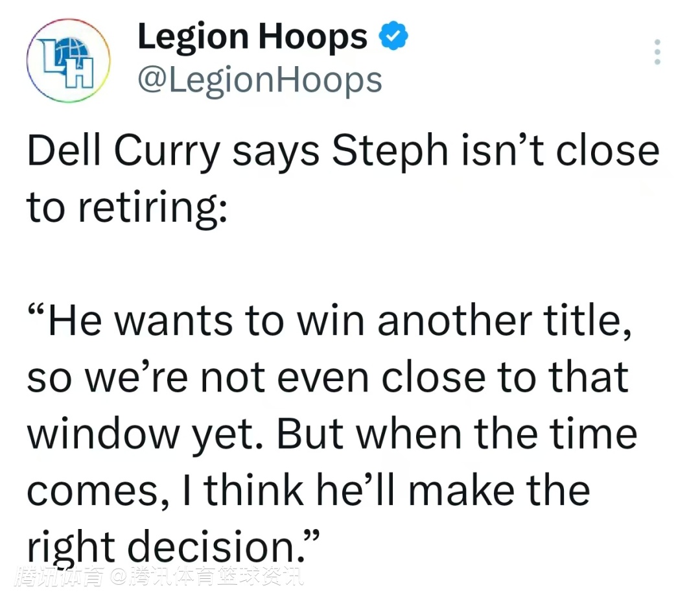700x599 pixels.
Task: Click the blue verified checkmark badge
Action: coord(393,36)
